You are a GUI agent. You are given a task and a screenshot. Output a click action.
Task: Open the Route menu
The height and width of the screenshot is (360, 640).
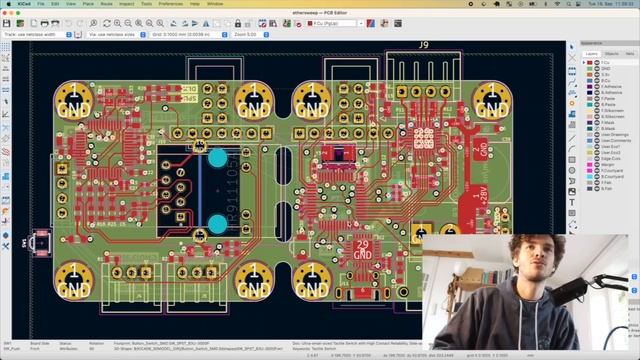tap(107, 4)
